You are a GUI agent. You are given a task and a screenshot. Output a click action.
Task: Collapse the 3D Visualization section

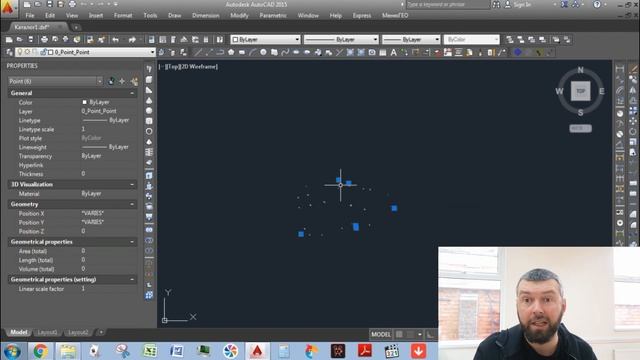[132, 184]
